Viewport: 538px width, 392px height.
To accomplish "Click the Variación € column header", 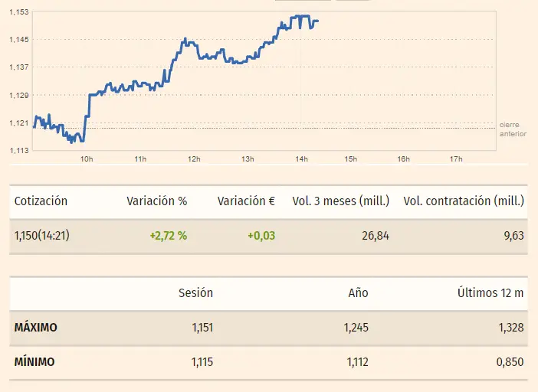I will (x=246, y=201).
